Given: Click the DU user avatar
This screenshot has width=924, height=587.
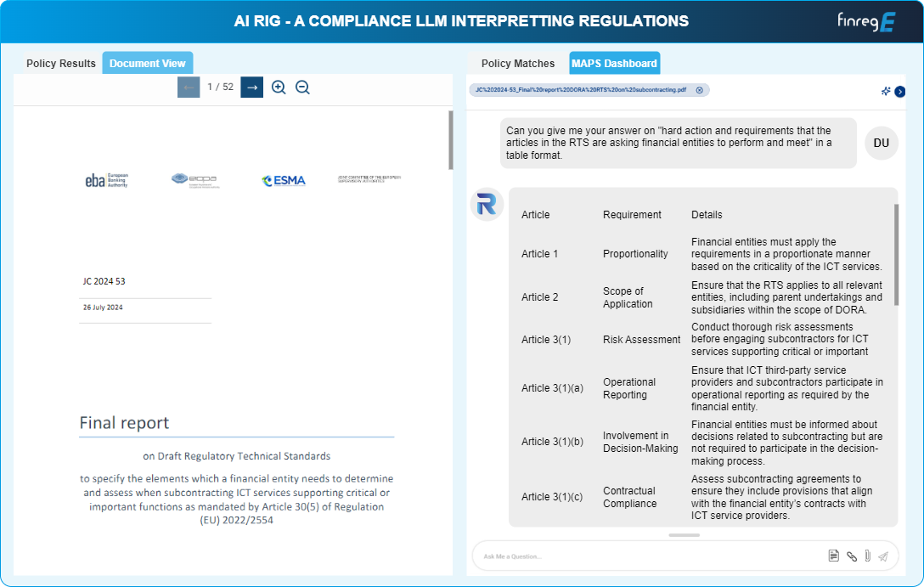Looking at the screenshot, I should (x=881, y=144).
